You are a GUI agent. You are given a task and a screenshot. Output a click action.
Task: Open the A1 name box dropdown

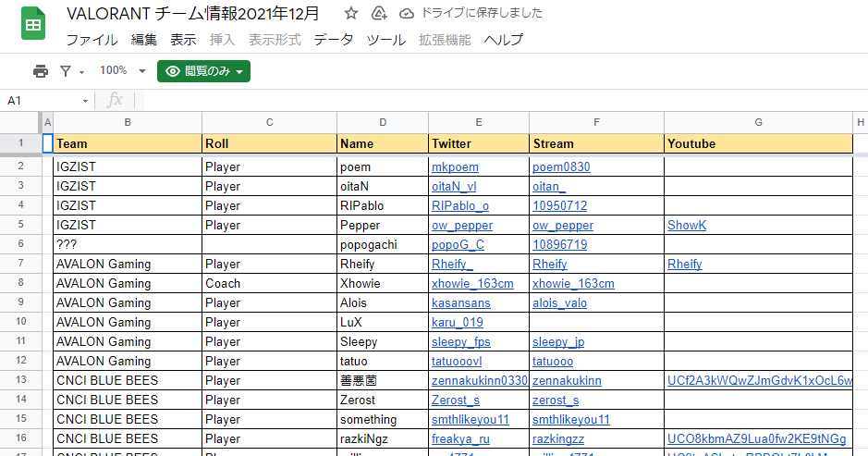[85, 101]
